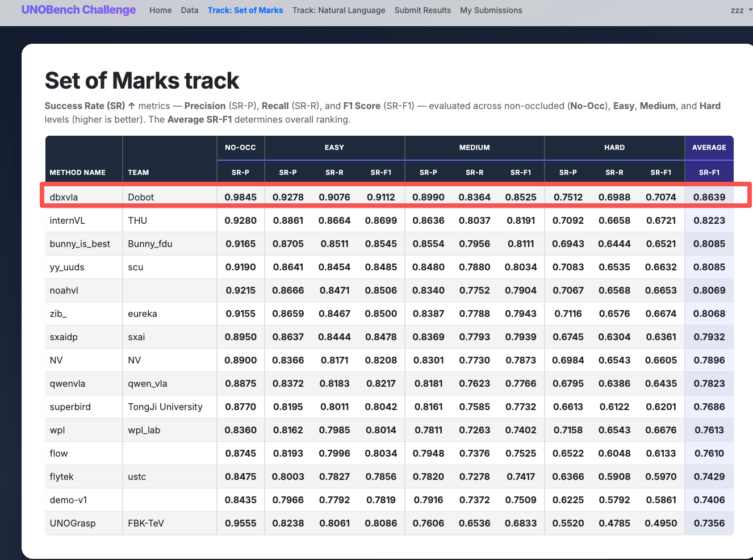Select method name noahvl
753x560 pixels.
pos(64,290)
